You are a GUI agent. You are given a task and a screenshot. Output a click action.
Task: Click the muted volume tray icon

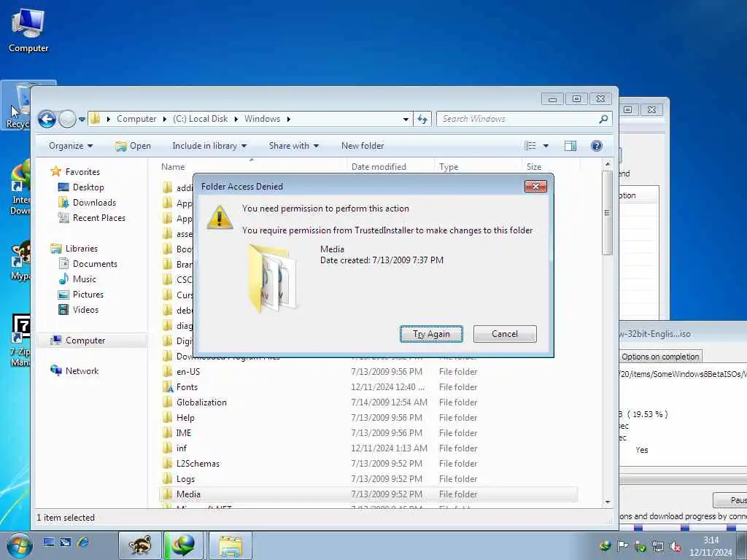click(x=676, y=546)
